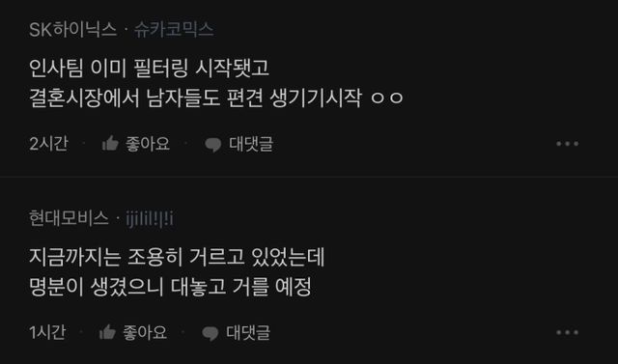Screen dimensions: 618x364
Task: Tap 대댓글 text on the 1시간 comment
Action: pyautogui.click(x=248, y=332)
